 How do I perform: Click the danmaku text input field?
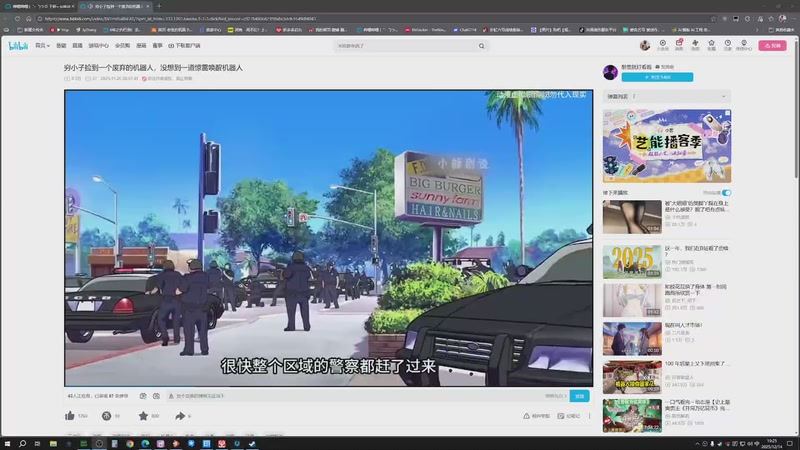357,396
